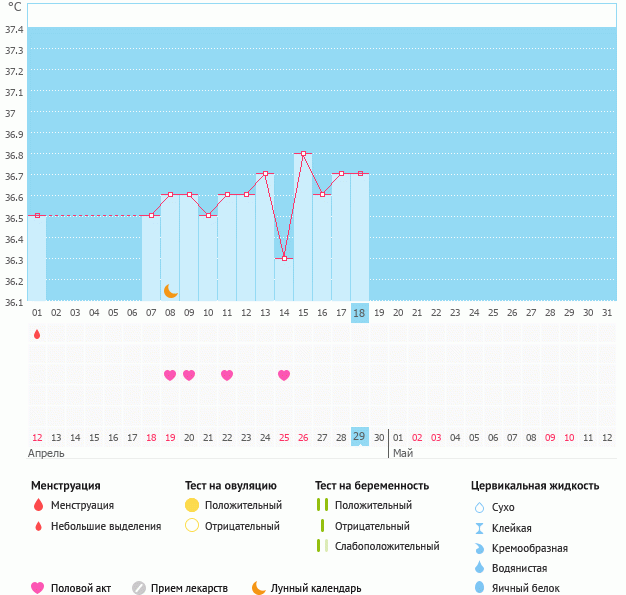This screenshot has width=626, height=595.
Task: Click the dry cervical fluid drop icon
Action: (x=480, y=507)
